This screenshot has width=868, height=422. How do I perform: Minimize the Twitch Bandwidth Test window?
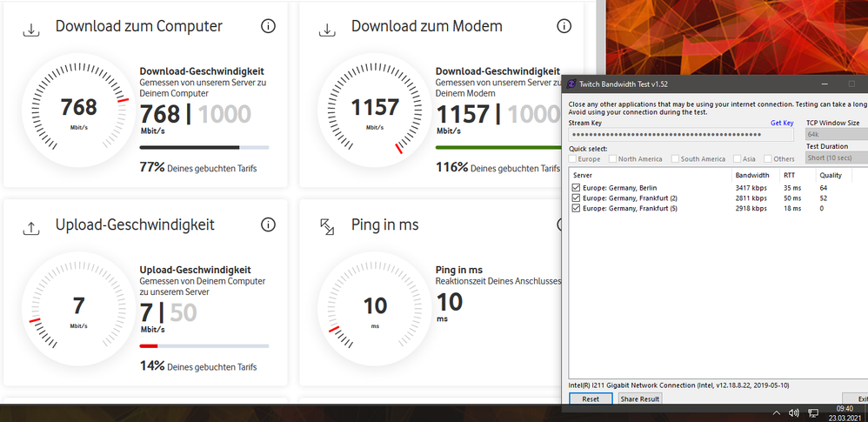tap(825, 84)
